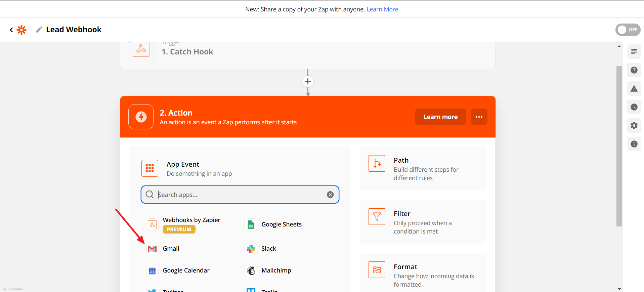
Task: Open the gear settings icon
Action: click(634, 126)
